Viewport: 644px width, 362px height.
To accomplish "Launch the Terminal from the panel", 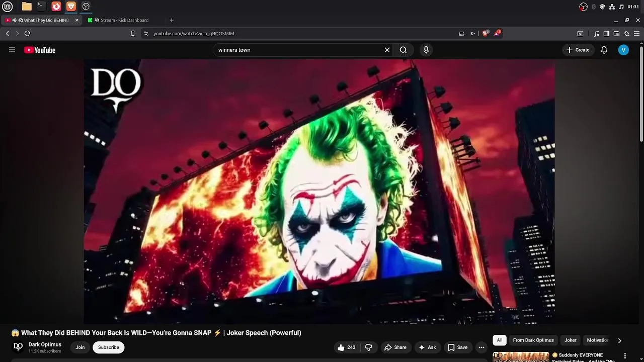I will pyautogui.click(x=41, y=7).
